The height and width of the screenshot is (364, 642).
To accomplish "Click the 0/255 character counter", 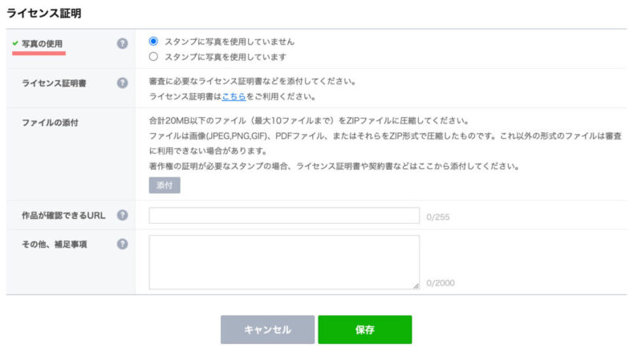I will [x=437, y=217].
